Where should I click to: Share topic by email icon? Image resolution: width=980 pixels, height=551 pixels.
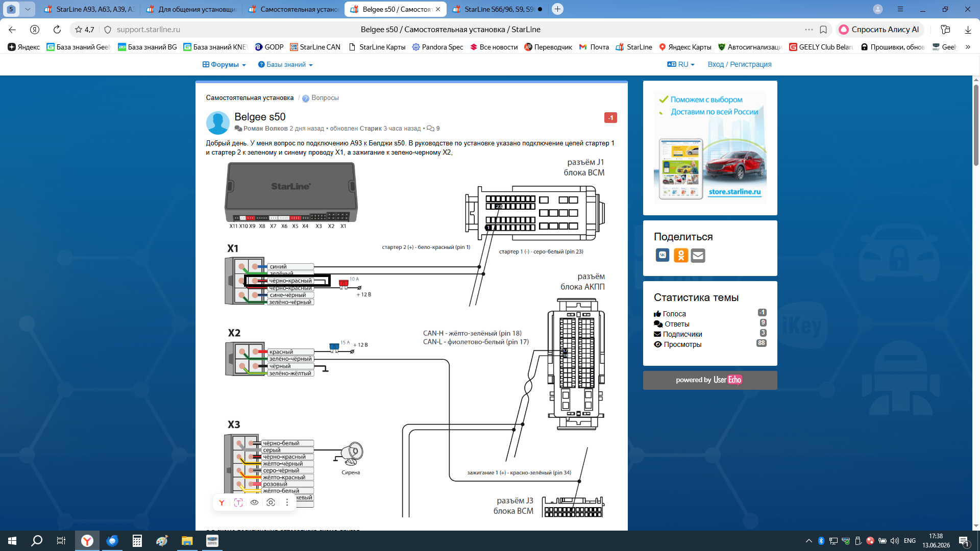click(698, 255)
